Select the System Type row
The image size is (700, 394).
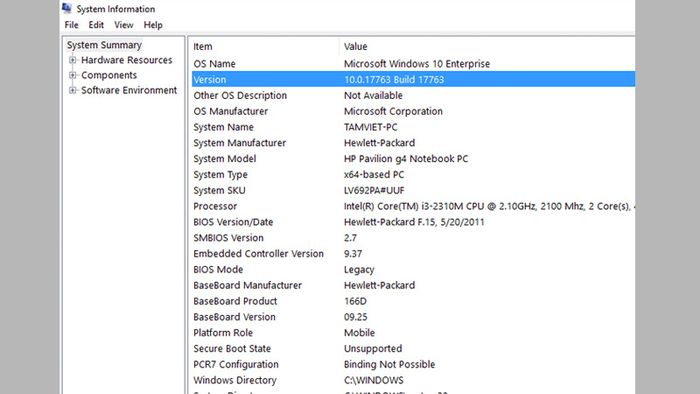coord(413,174)
